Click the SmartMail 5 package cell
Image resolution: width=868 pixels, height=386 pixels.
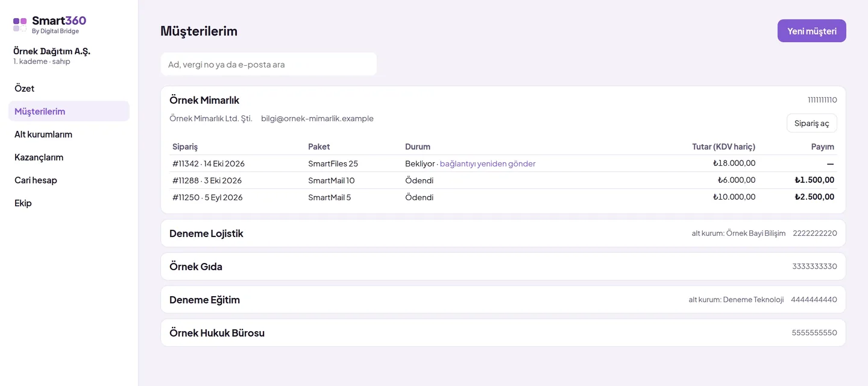coord(330,197)
